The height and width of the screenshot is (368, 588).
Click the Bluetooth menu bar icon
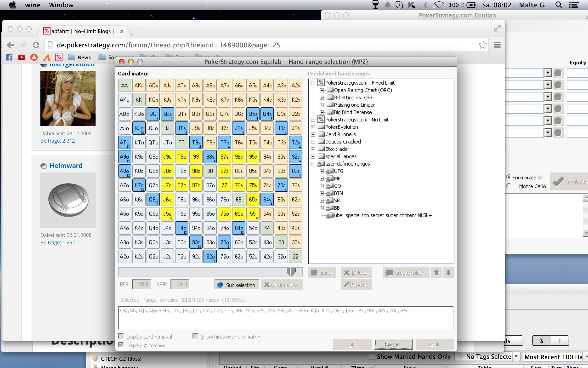tap(425, 5)
